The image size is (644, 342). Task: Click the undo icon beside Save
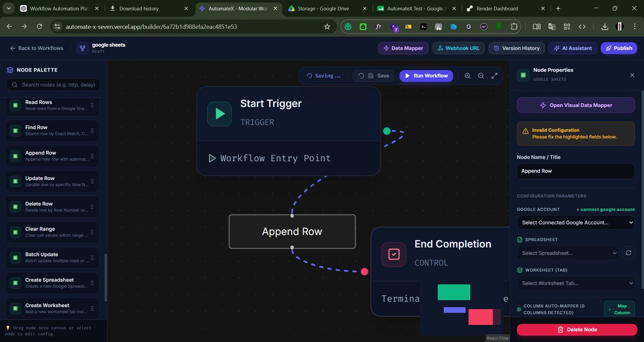click(361, 76)
